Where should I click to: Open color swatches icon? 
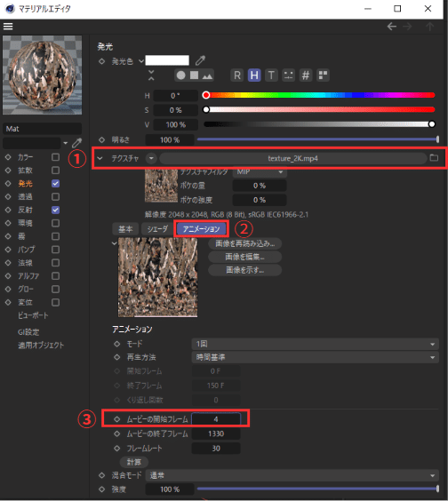(323, 76)
